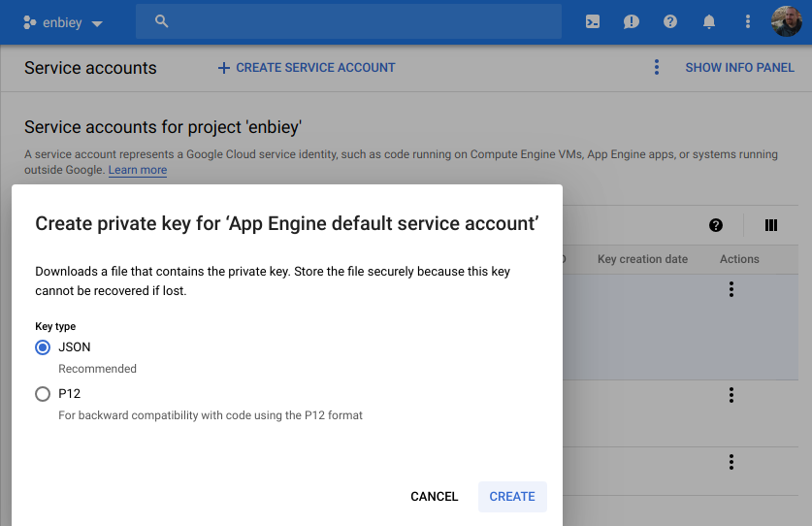The image size is (812, 526).
Task: Open Cloud Shell terminal icon
Action: tap(593, 21)
